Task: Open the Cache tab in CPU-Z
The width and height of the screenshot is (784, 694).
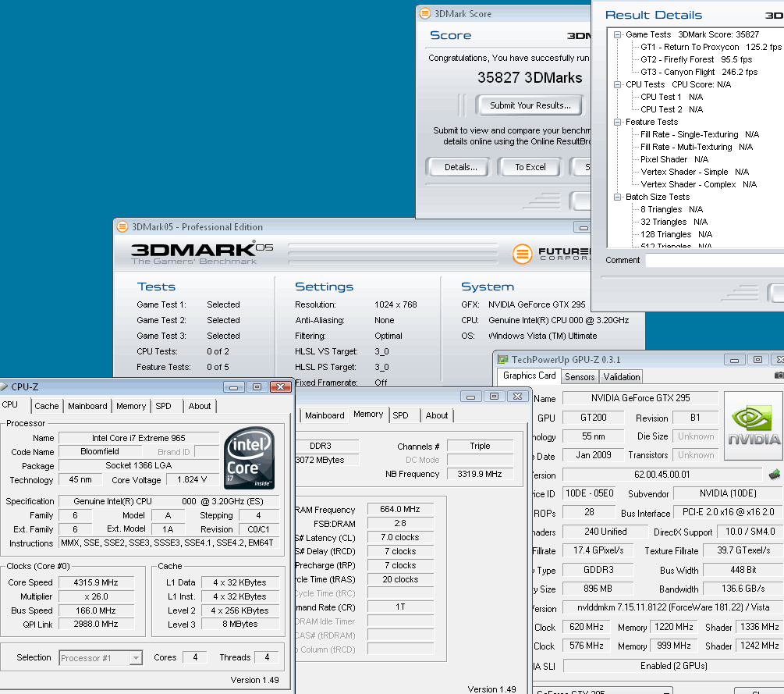Action: (47, 406)
